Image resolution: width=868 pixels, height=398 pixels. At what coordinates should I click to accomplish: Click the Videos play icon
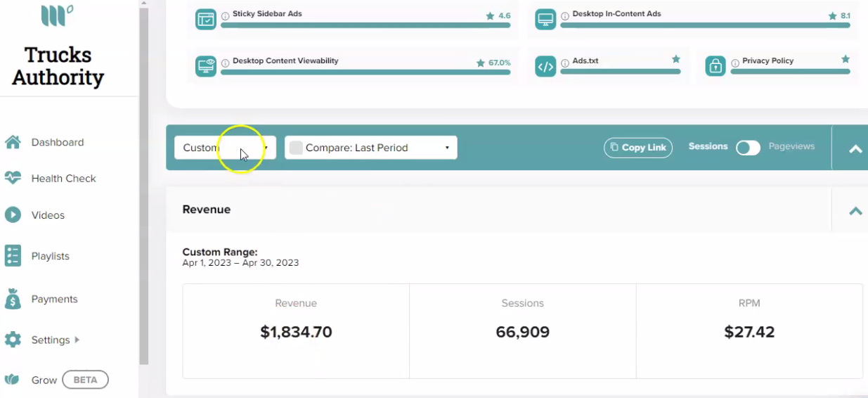pos(13,214)
